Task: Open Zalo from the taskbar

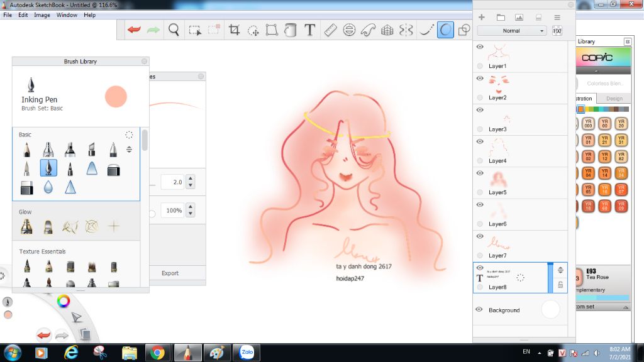Action: click(x=247, y=353)
